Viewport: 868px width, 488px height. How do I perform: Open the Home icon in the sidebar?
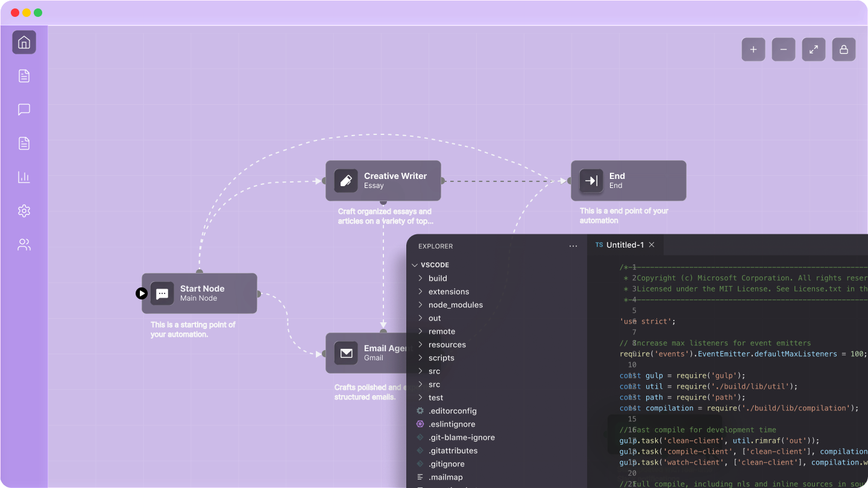click(x=24, y=42)
